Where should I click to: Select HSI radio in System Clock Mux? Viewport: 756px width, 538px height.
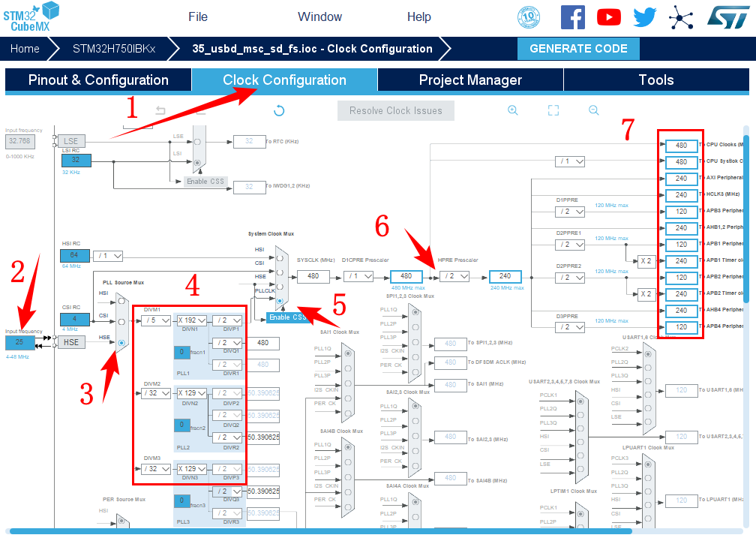(x=280, y=257)
